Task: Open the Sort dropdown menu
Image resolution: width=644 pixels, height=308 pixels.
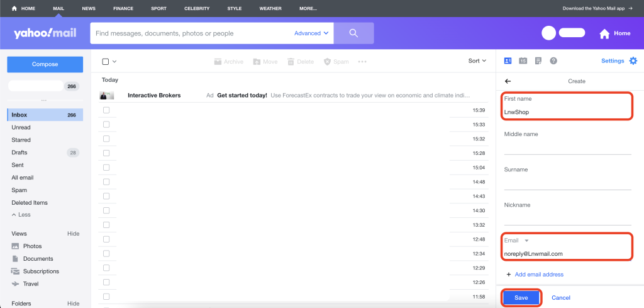Action: tap(477, 61)
